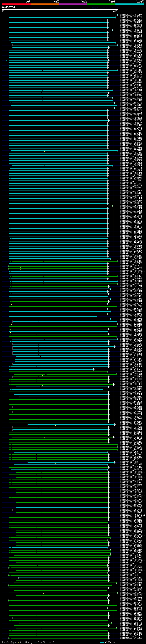This screenshot has height=644, width=146.
Task: Select hit label UniRef100_C5P0K0
Action: (131, 281)
